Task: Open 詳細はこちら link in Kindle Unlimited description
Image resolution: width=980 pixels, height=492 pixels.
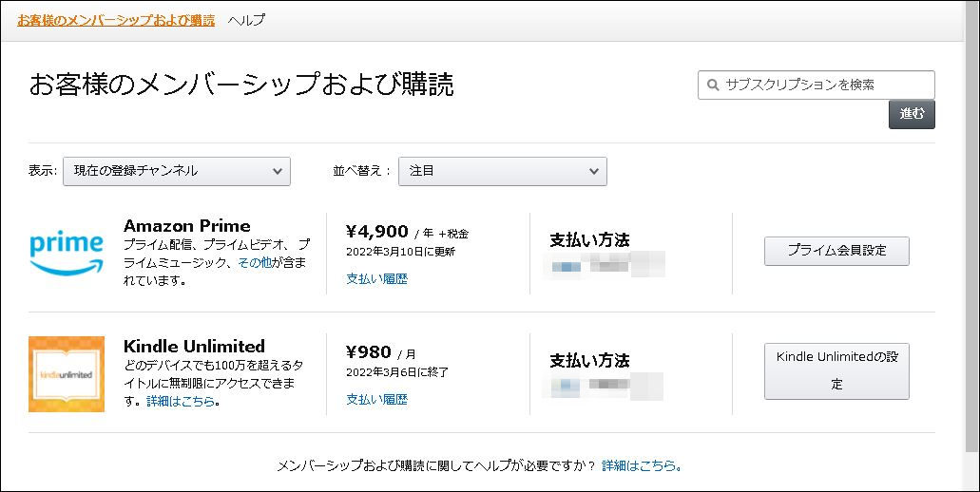Action: pos(181,402)
